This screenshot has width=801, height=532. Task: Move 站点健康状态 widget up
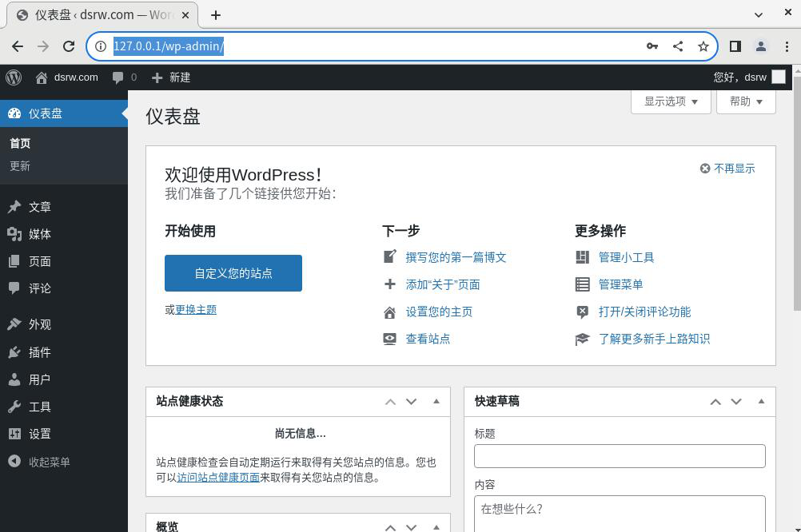pyautogui.click(x=390, y=402)
